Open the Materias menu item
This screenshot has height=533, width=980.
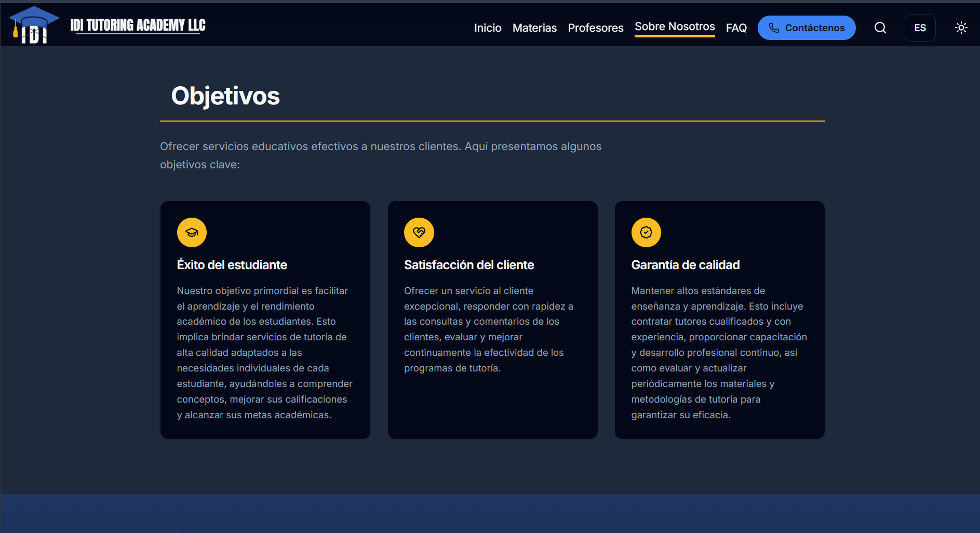click(x=534, y=28)
